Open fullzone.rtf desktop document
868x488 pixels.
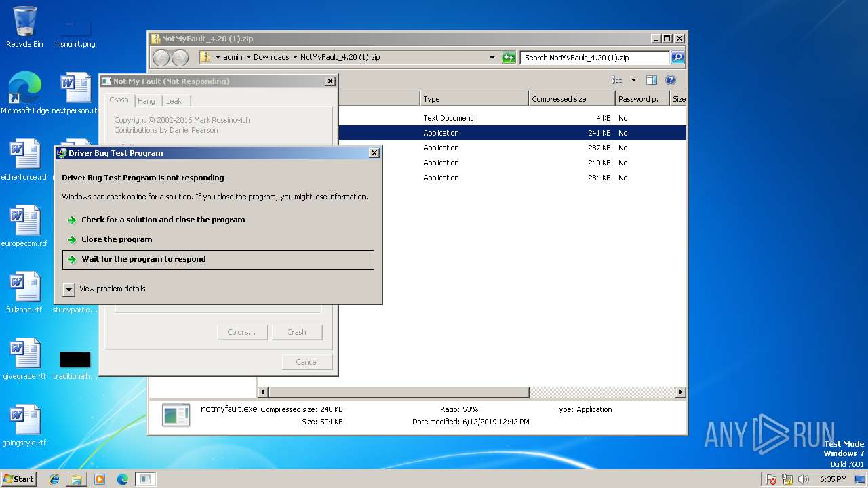click(24, 293)
